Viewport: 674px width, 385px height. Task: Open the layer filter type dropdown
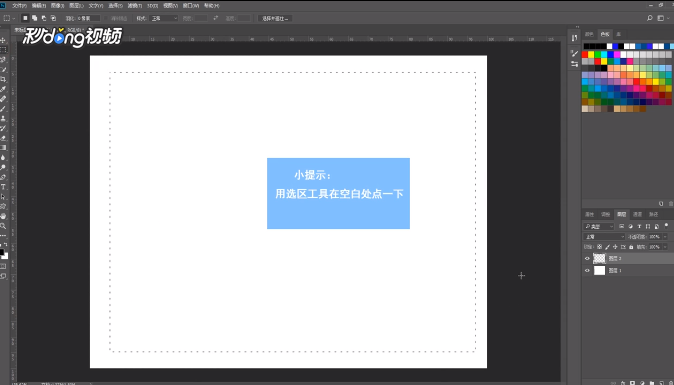(x=599, y=226)
